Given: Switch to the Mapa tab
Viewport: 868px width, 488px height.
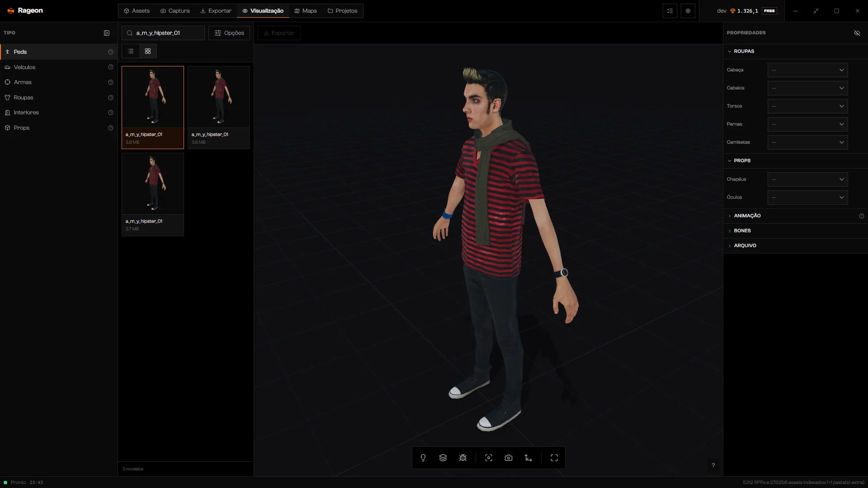Looking at the screenshot, I should pyautogui.click(x=306, y=11).
